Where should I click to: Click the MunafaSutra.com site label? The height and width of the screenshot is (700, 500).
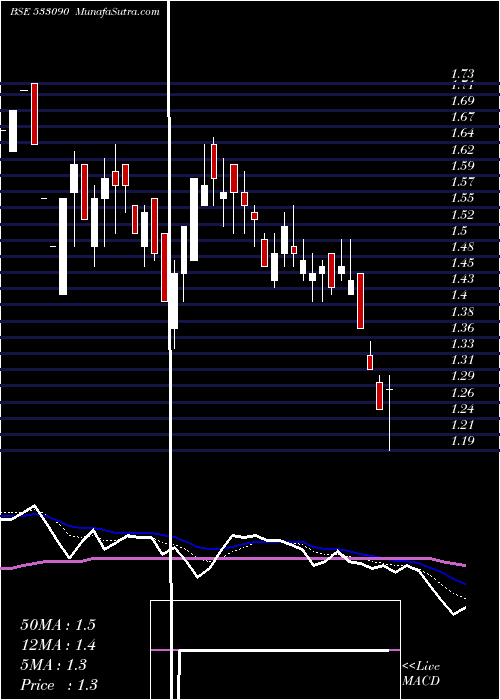pyautogui.click(x=118, y=12)
